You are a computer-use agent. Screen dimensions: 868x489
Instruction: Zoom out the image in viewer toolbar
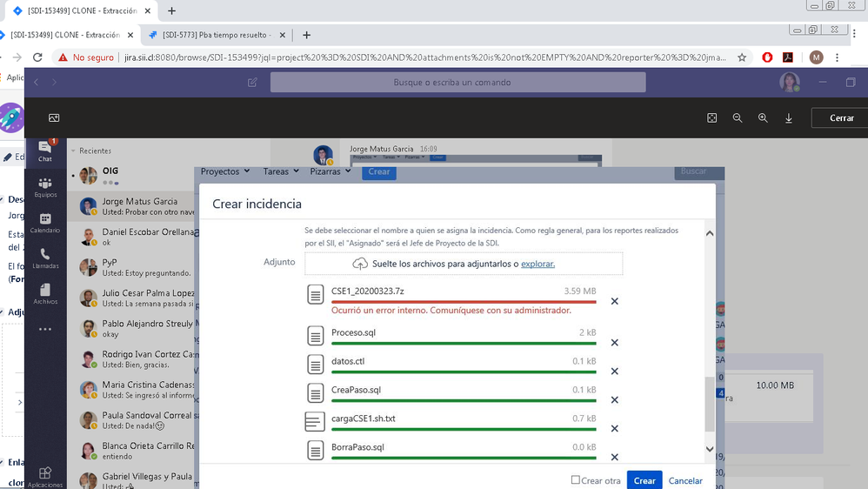pos(738,118)
